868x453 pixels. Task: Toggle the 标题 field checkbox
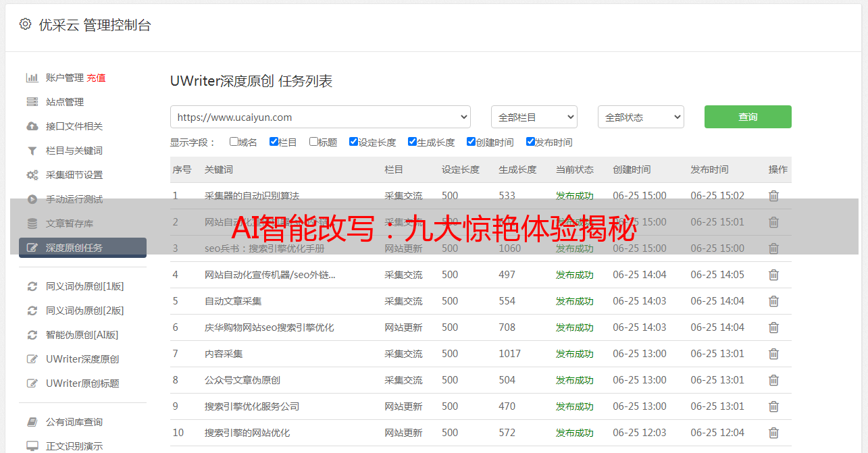(313, 142)
